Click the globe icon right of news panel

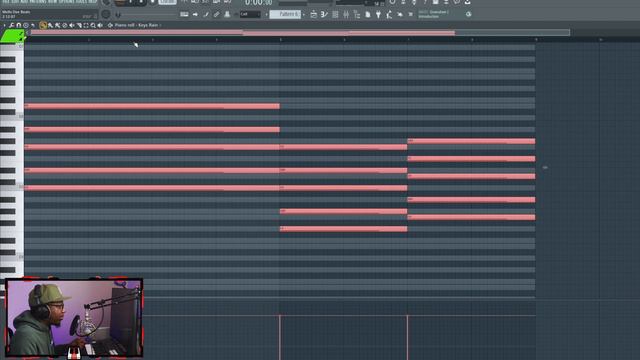click(469, 14)
